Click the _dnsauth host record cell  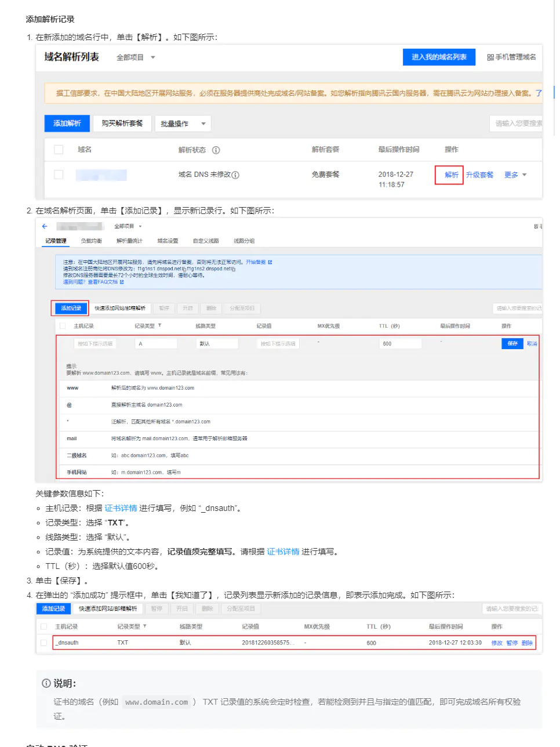(67, 643)
